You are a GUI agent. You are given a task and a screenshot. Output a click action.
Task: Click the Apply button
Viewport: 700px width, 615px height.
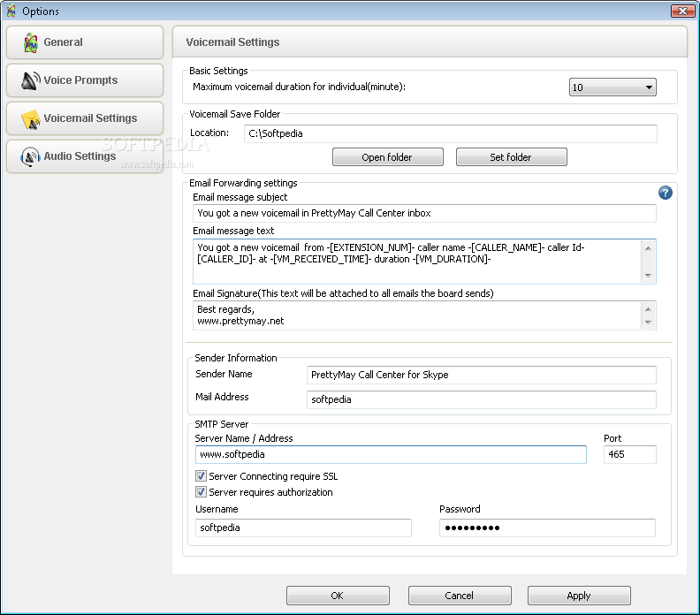pos(579,596)
